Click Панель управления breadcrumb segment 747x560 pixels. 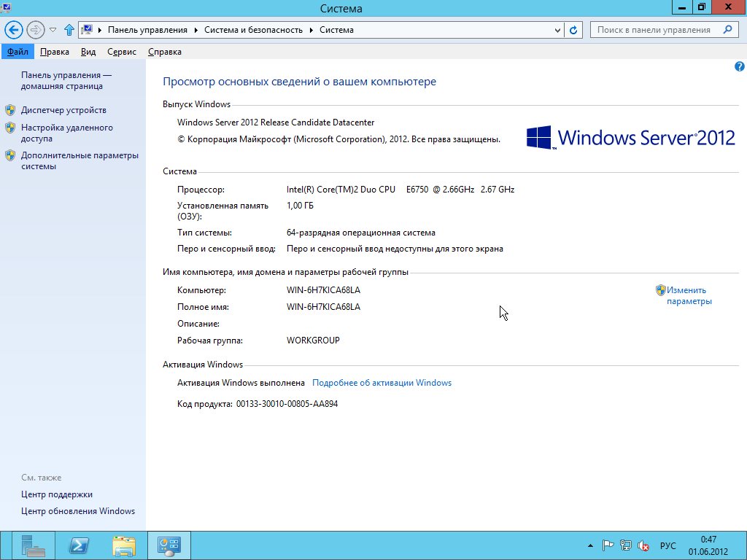(x=147, y=30)
